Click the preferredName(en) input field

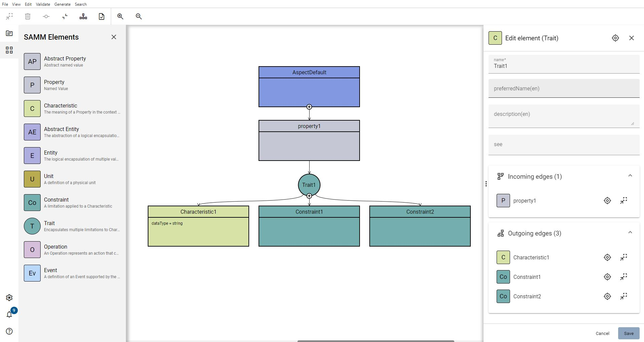coord(564,89)
